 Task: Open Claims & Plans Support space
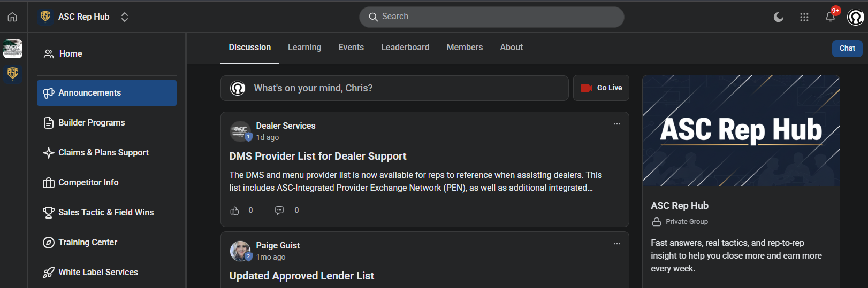point(107,153)
